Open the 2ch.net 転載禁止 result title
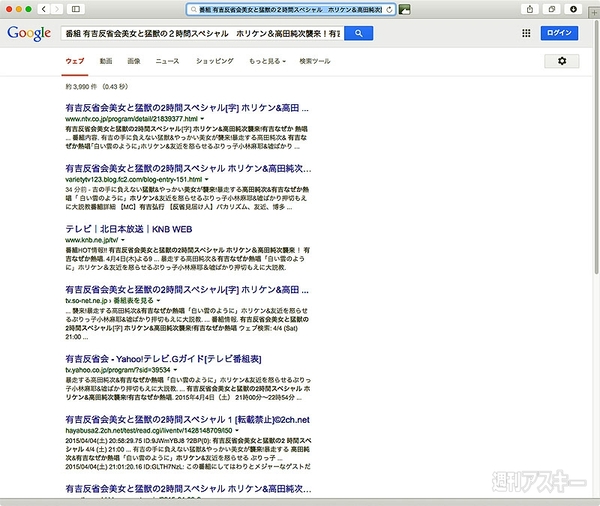This screenshot has width=600, height=506. [x=187, y=419]
